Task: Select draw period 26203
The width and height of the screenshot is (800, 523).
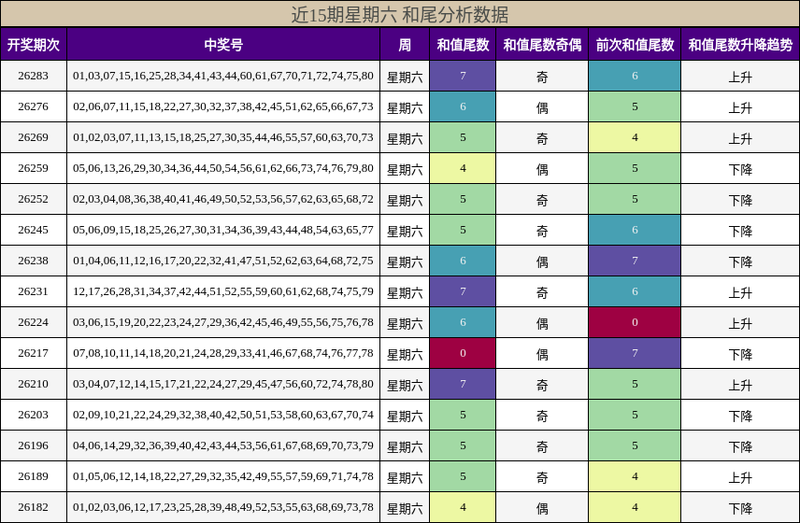Action: 33,415
